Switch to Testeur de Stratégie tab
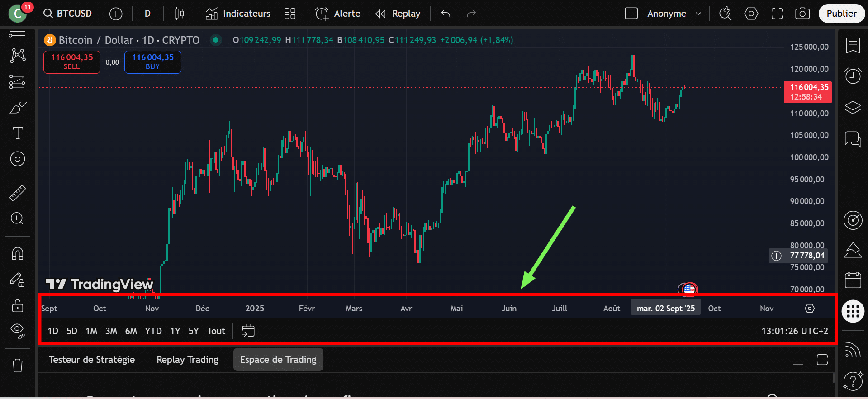Viewport: 868px width, 399px height. [92, 360]
